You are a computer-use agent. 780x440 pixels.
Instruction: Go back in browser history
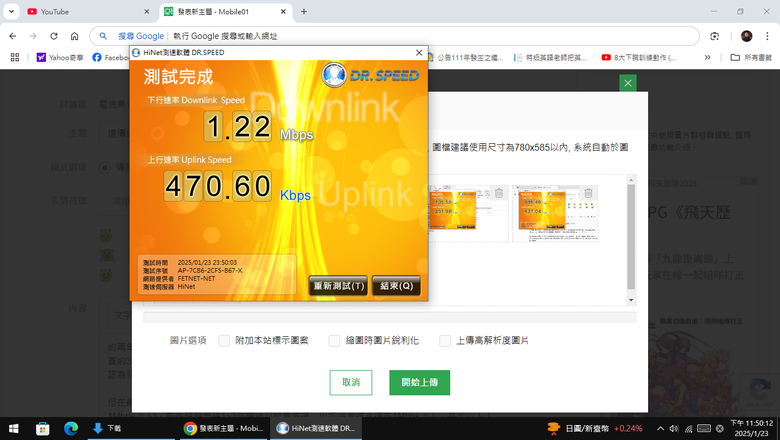13,36
